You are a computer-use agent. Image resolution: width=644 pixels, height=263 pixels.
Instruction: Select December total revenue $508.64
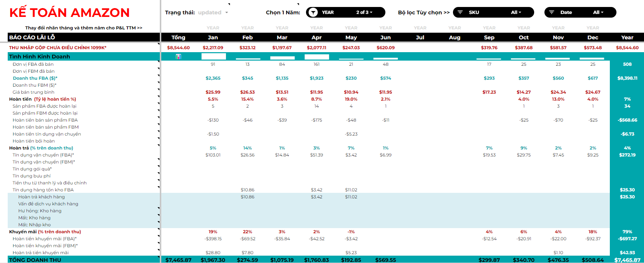593,260
